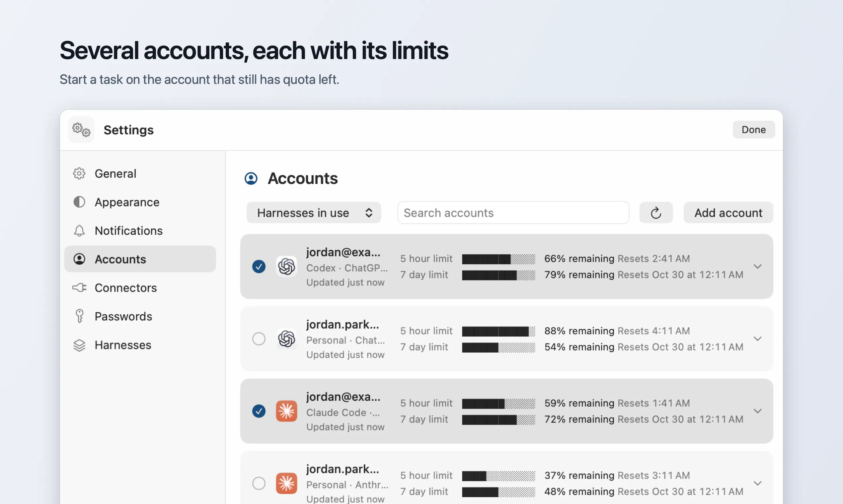This screenshot has height=504, width=843.
Task: Expand the Personal Chat account chevron
Action: (758, 339)
